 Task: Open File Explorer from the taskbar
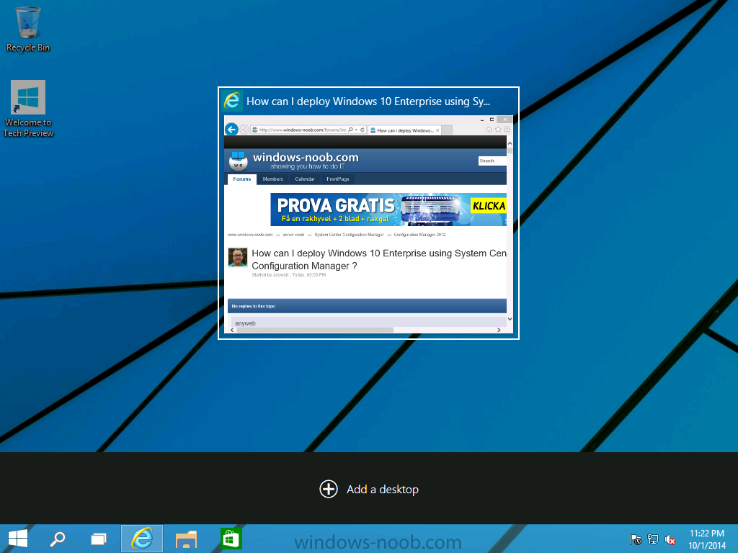(x=186, y=539)
